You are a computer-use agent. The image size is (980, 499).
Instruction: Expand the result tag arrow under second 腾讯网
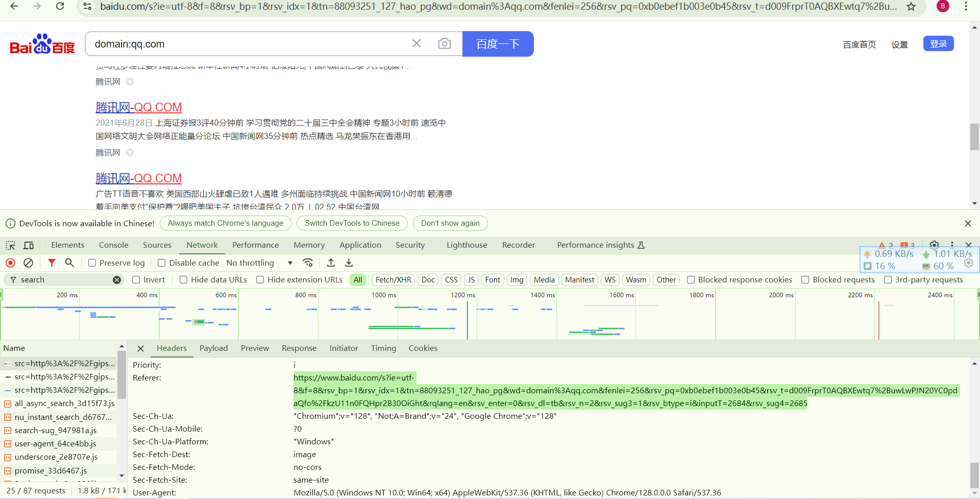[x=130, y=152]
